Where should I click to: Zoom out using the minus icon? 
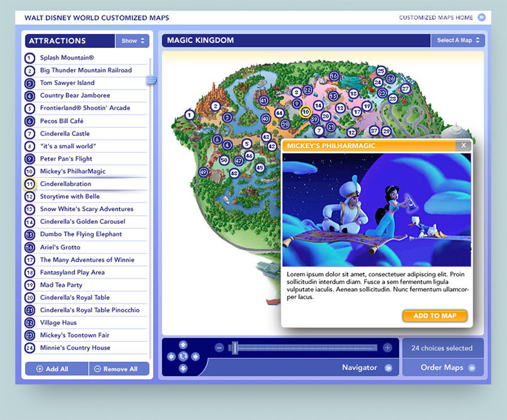219,348
